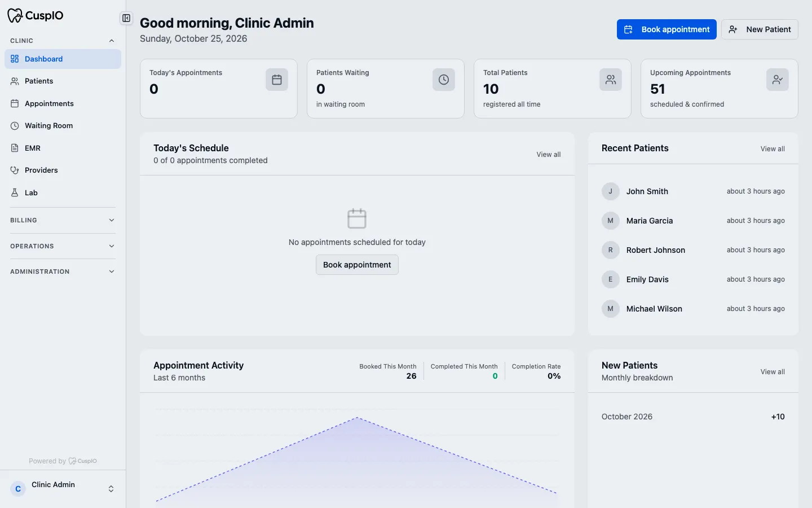Click the New Patient button

[x=760, y=29]
